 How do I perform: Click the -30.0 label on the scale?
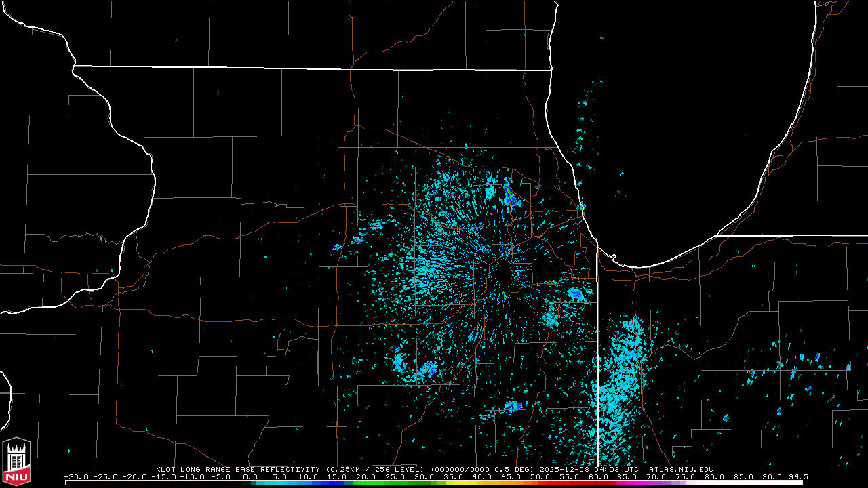coord(77,476)
